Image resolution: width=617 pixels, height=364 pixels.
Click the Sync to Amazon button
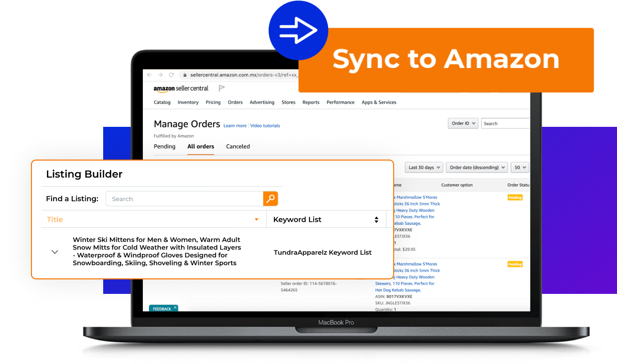446,60
